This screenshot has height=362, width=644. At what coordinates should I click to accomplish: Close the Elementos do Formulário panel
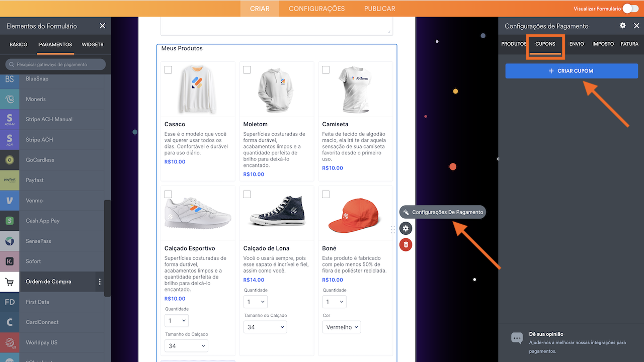pyautogui.click(x=103, y=26)
